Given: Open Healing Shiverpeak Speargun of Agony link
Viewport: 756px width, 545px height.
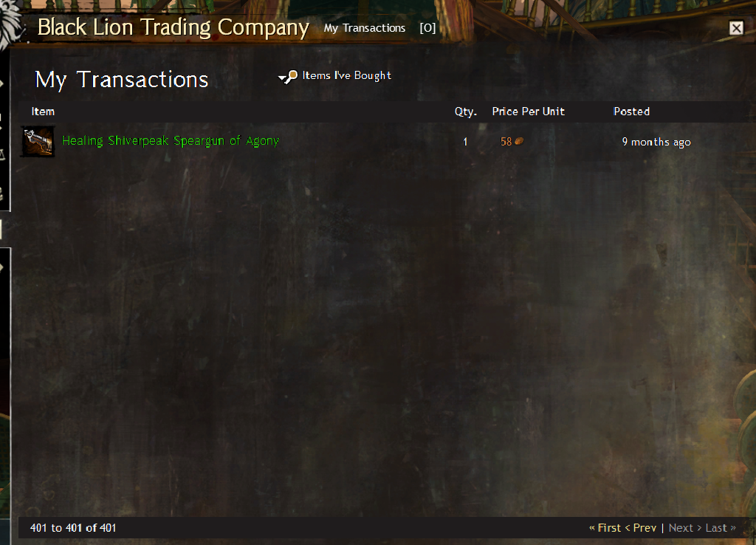Looking at the screenshot, I should (x=171, y=141).
